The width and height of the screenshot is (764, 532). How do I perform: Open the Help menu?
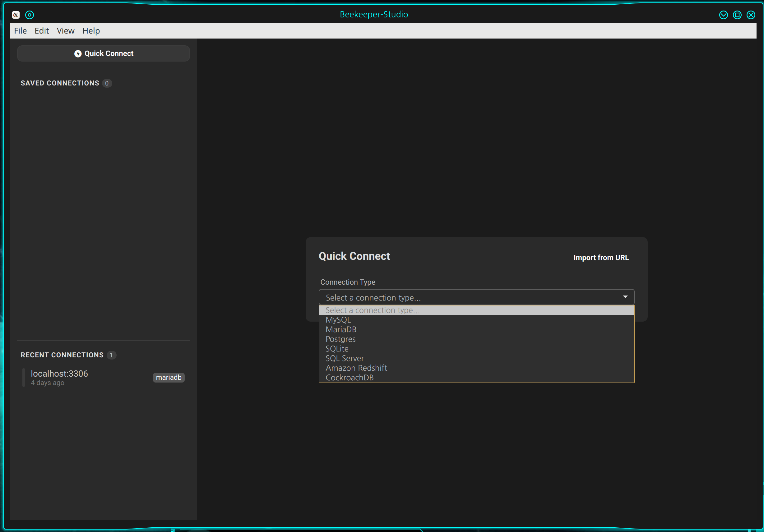point(91,30)
